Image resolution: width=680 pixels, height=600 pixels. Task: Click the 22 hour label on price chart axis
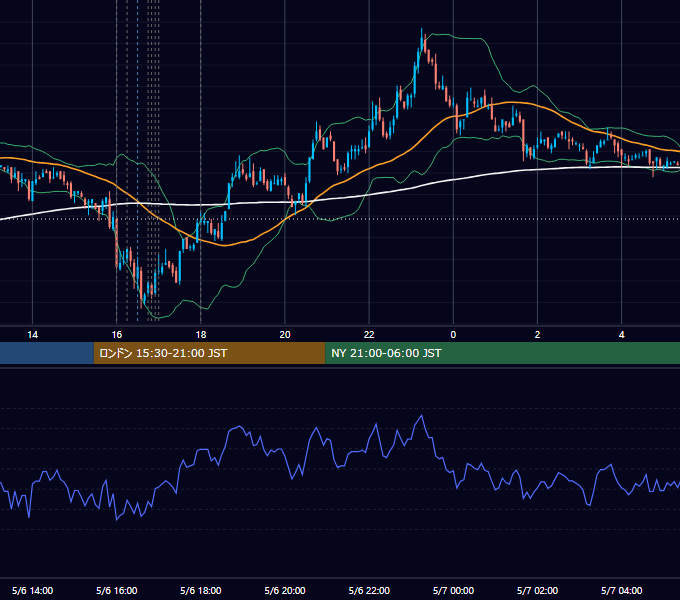pos(369,335)
